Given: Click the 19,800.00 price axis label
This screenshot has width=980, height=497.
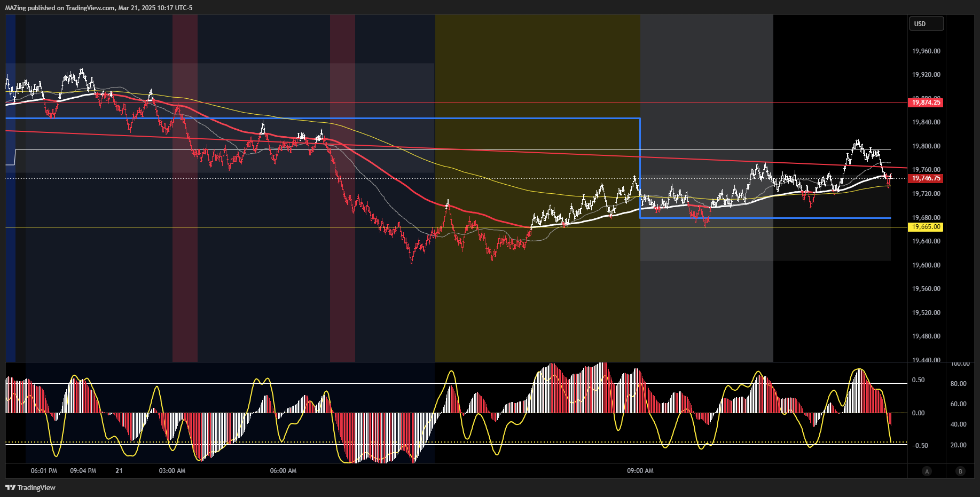Looking at the screenshot, I should [x=926, y=146].
